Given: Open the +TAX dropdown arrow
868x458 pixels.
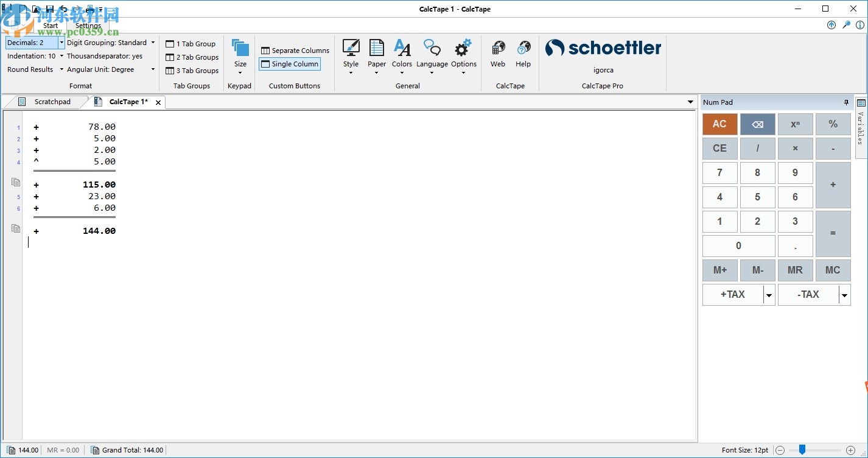Looking at the screenshot, I should click(x=769, y=294).
